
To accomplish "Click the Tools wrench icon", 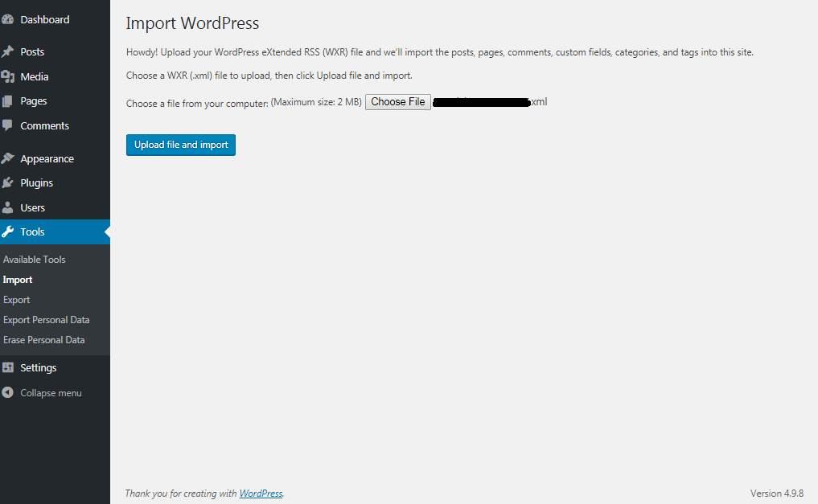I will point(7,232).
